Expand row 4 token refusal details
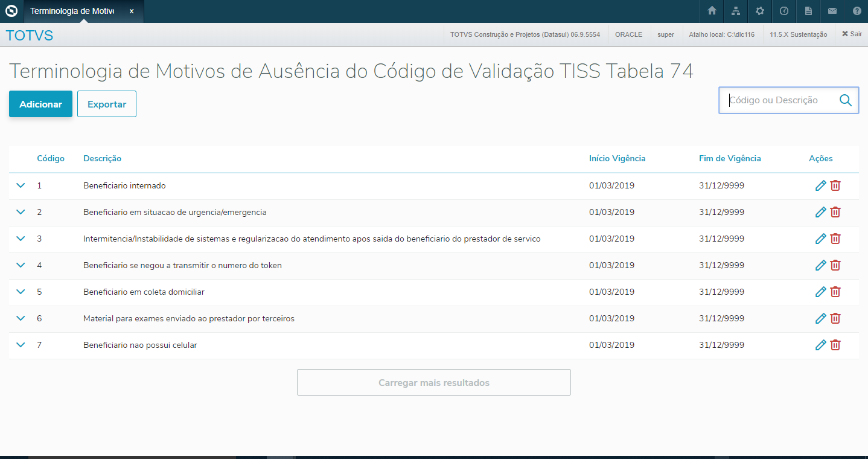 21,265
